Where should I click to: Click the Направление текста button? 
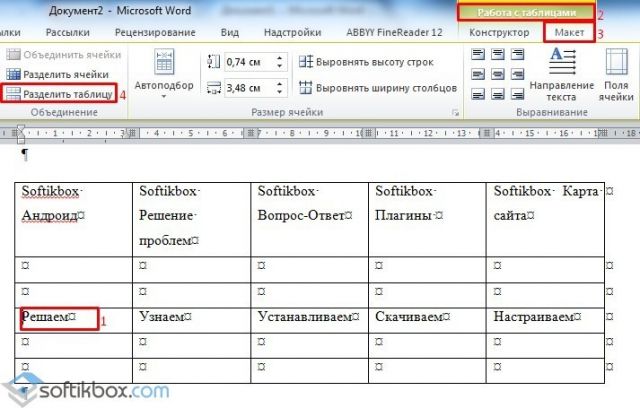(562, 75)
